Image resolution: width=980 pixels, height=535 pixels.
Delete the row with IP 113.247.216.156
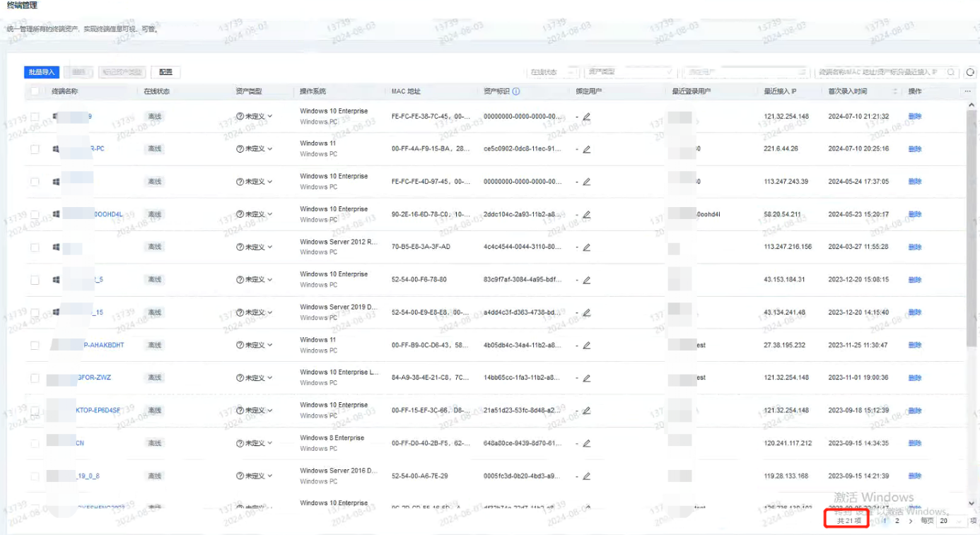[915, 247]
